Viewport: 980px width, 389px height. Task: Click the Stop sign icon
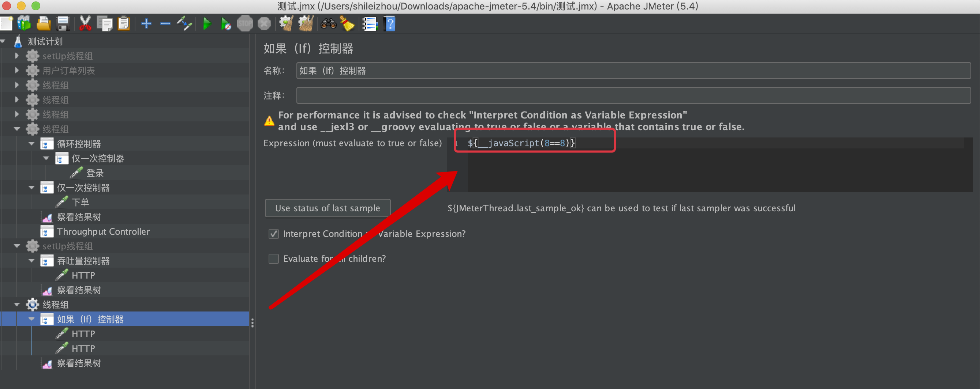point(245,23)
